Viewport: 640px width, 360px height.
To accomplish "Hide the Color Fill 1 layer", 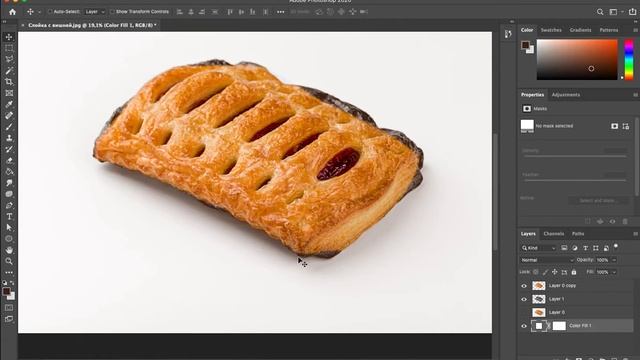I will click(x=524, y=326).
